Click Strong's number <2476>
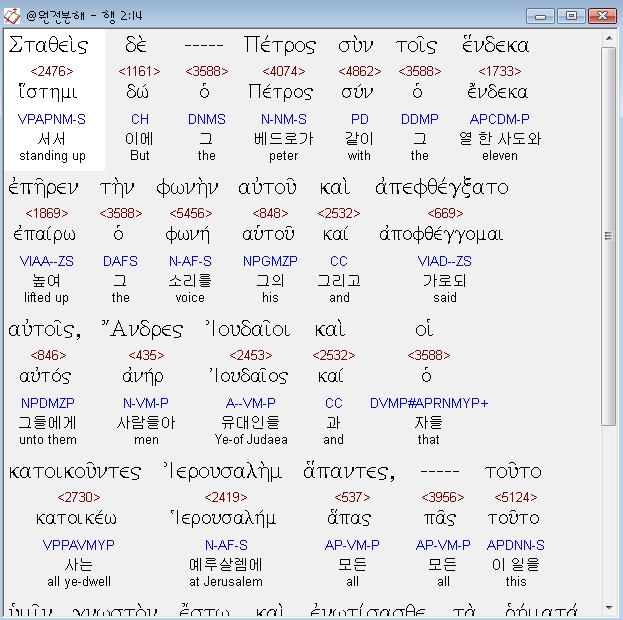Screen dimensions: 623x620 (x=52, y=72)
